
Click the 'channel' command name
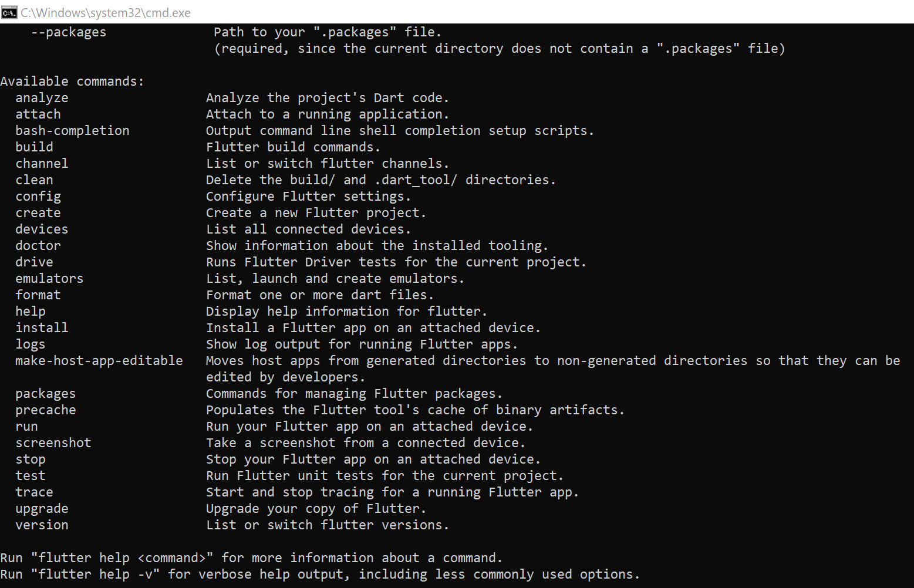42,164
